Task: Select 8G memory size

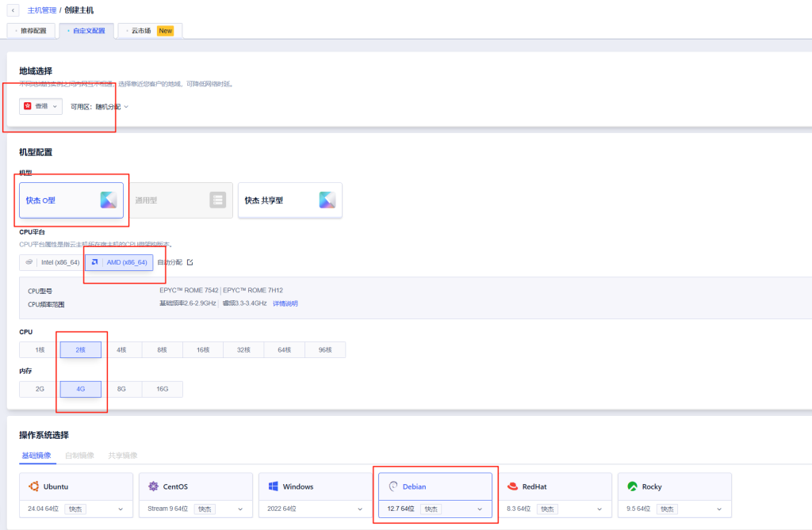Action: [121, 389]
